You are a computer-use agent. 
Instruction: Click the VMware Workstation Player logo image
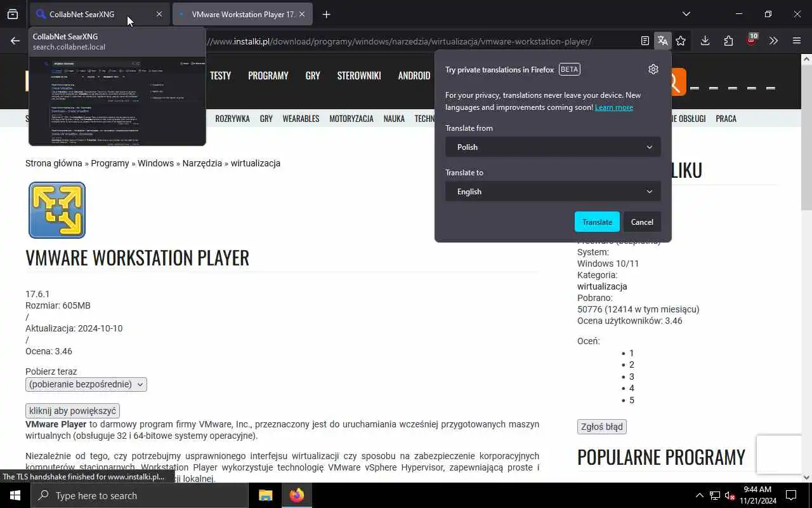coord(57,210)
